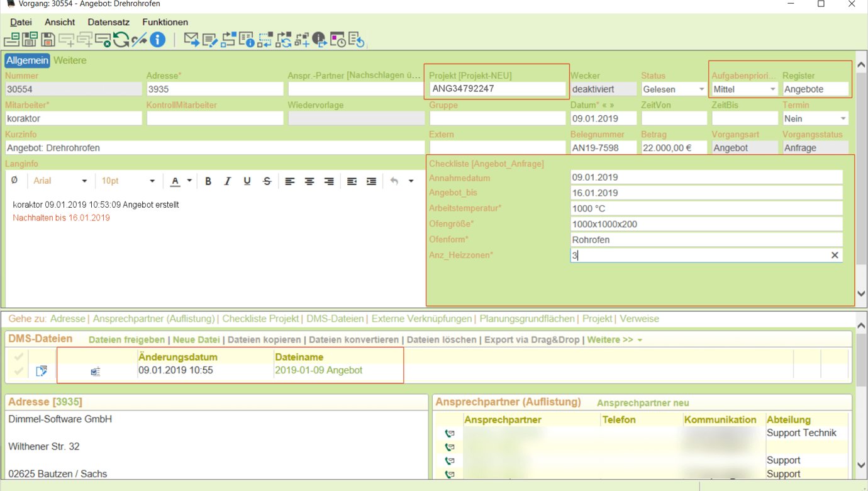Open the 2019-01-09 Angebot file link

pos(318,370)
